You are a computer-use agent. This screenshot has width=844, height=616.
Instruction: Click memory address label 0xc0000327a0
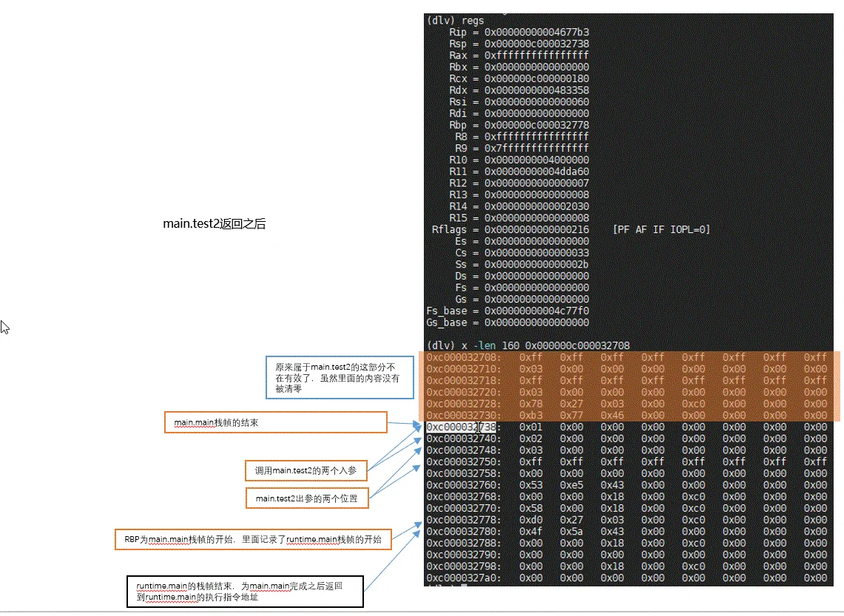tap(464, 578)
